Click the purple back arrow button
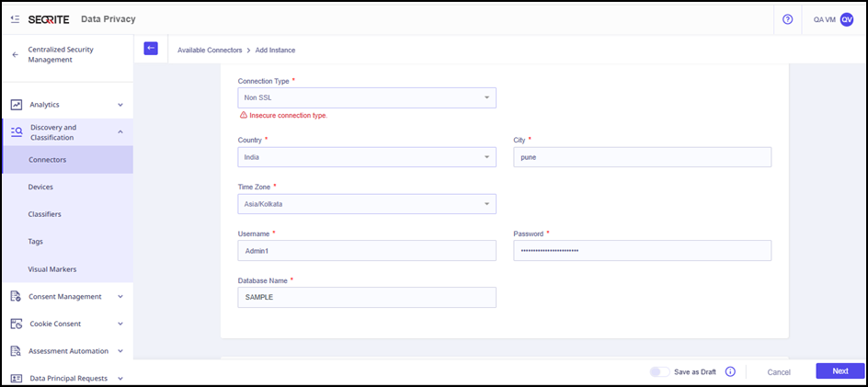868x387 pixels. (x=151, y=49)
